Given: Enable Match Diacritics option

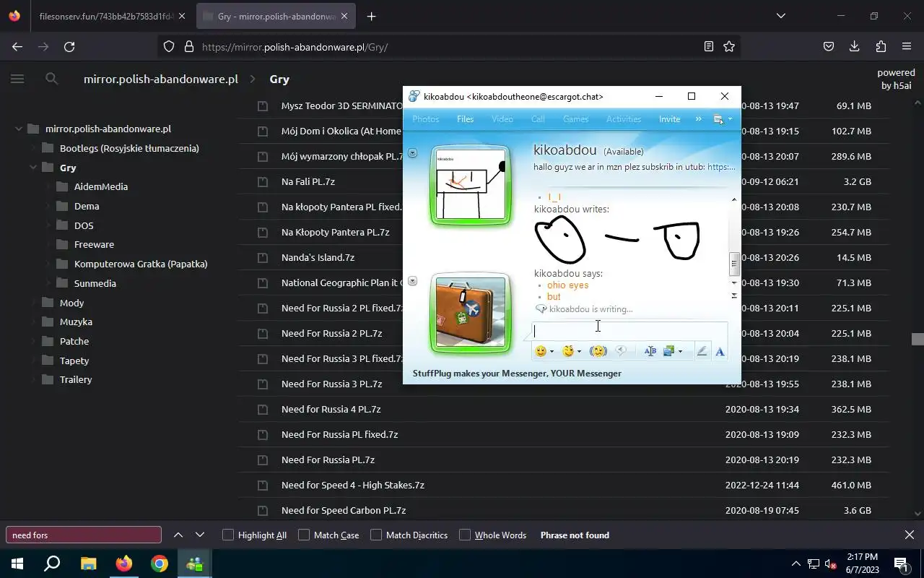Looking at the screenshot, I should (376, 535).
